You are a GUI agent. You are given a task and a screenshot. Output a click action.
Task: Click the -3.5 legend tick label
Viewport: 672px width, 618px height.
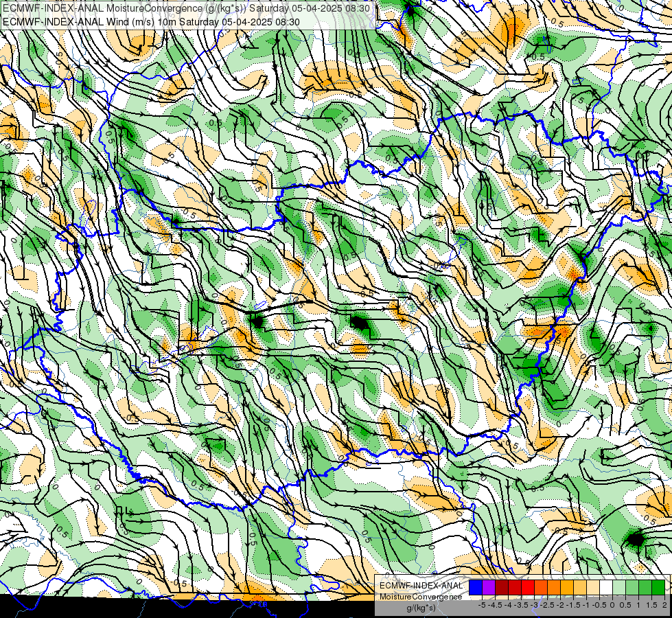521,605
